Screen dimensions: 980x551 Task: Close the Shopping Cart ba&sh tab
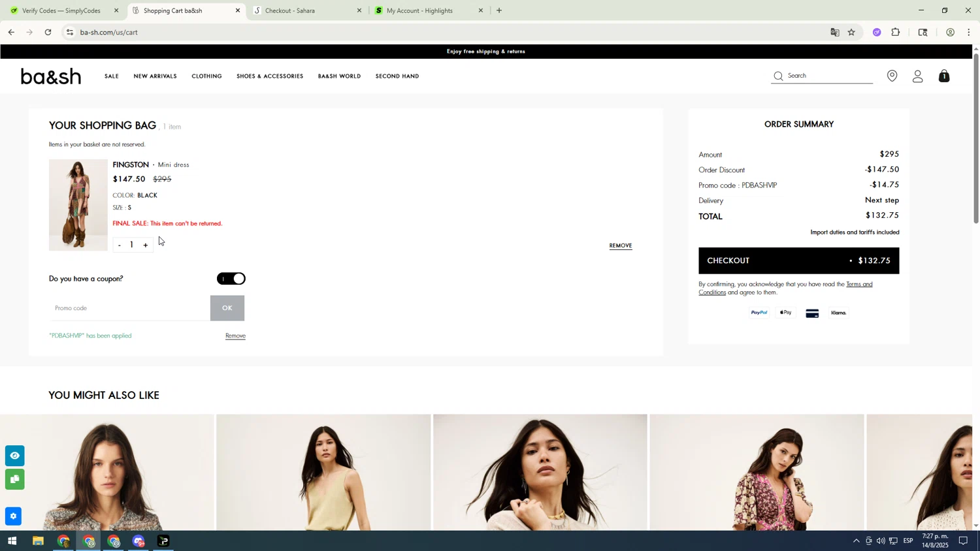pyautogui.click(x=238, y=10)
